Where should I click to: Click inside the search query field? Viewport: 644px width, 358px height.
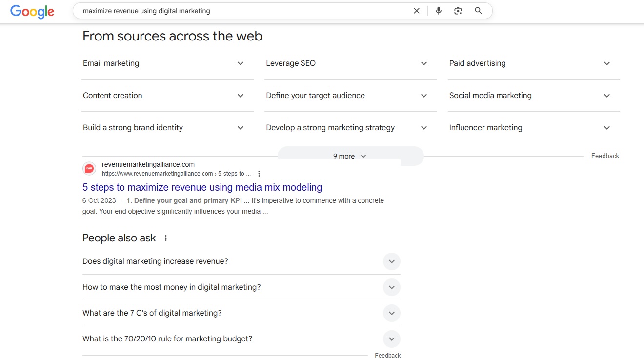(x=244, y=11)
